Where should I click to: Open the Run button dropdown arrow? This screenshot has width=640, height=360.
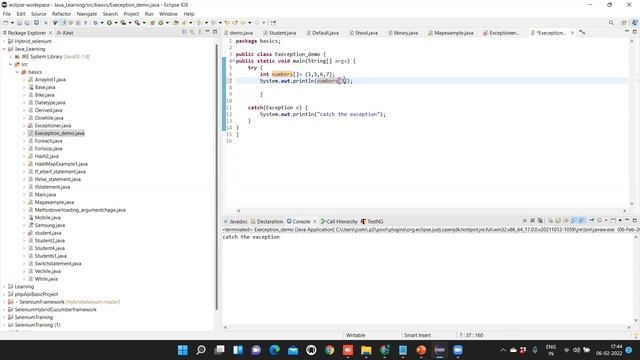click(x=116, y=23)
